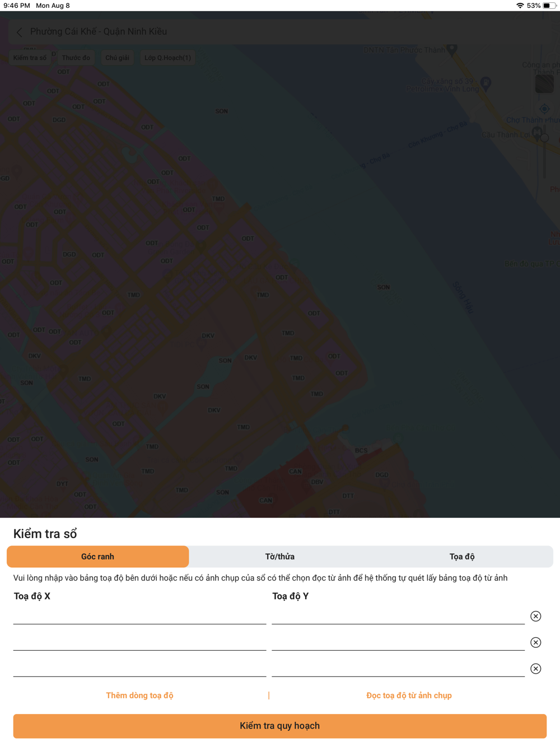Open the Kiểm tra sổ toolbar chip

(30, 58)
